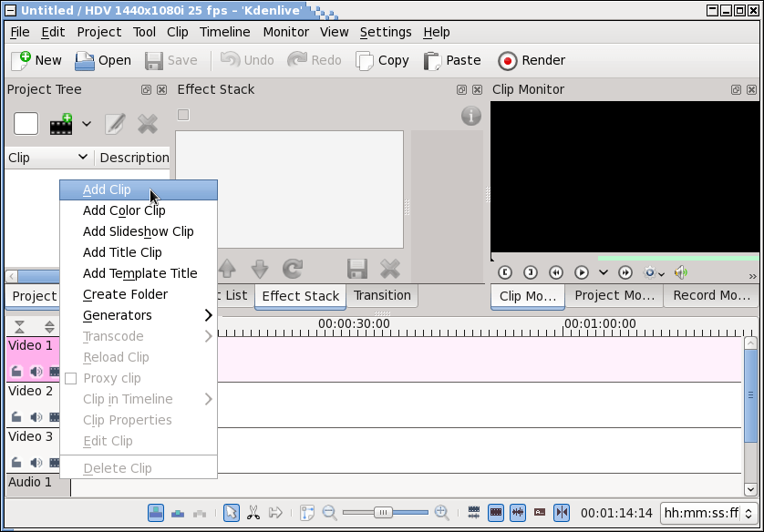Switch to the Project Monitor tab
764x532 pixels.
coord(614,295)
